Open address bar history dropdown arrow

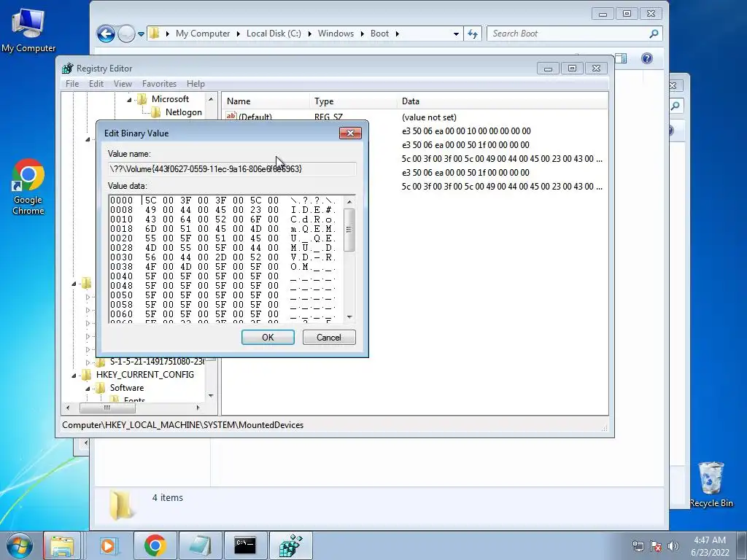[456, 34]
